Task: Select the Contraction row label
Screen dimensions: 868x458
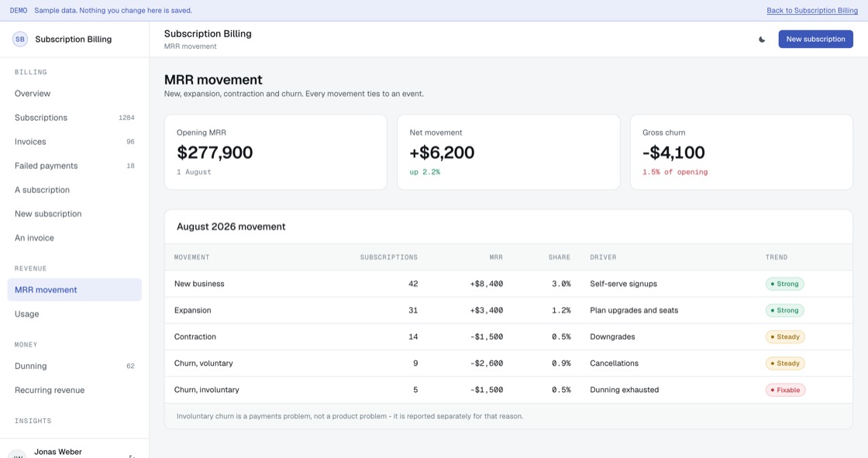Action: click(195, 336)
